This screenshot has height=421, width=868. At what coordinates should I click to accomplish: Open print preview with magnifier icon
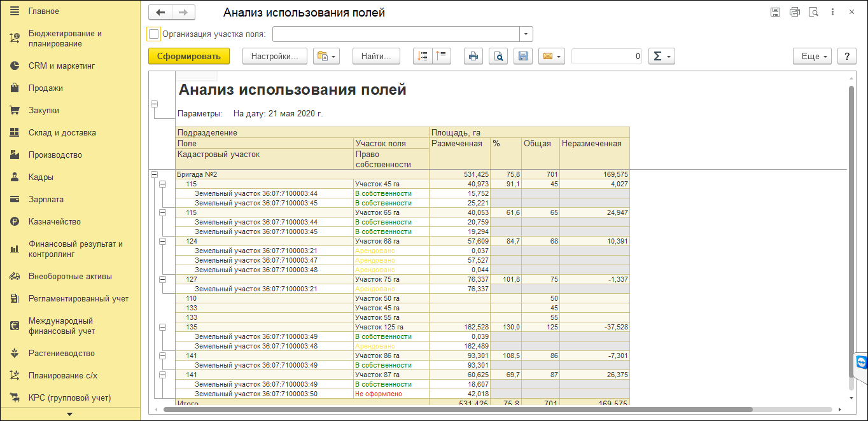(498, 57)
